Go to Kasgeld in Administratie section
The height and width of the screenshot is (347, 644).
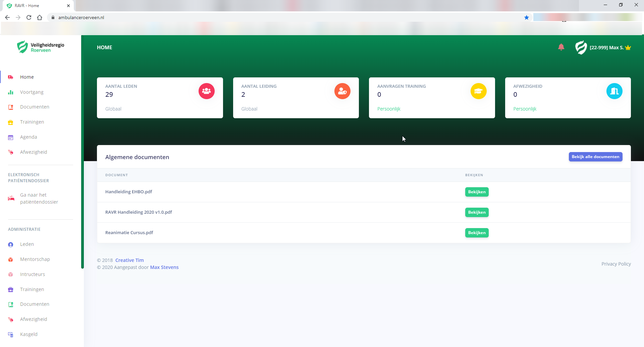pyautogui.click(x=29, y=334)
